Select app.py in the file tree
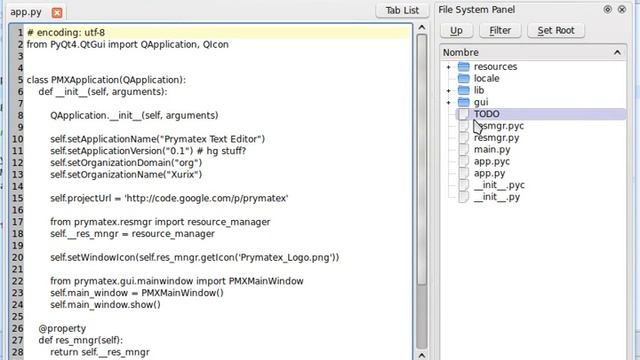Viewport: 640px width, 360px height. [489, 173]
